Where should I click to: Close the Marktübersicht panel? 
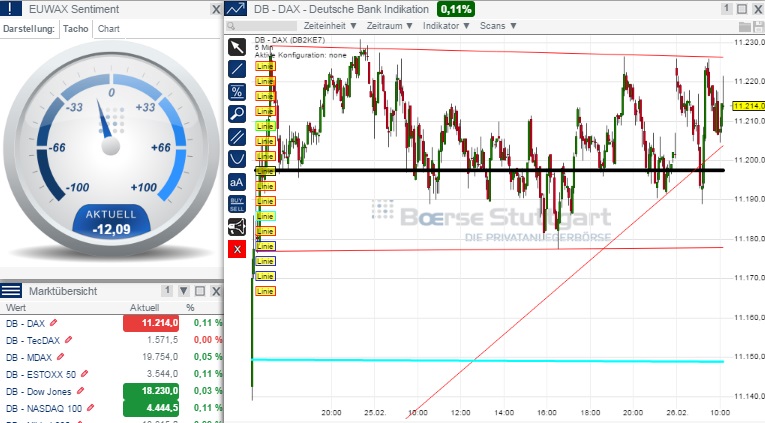[x=216, y=291]
